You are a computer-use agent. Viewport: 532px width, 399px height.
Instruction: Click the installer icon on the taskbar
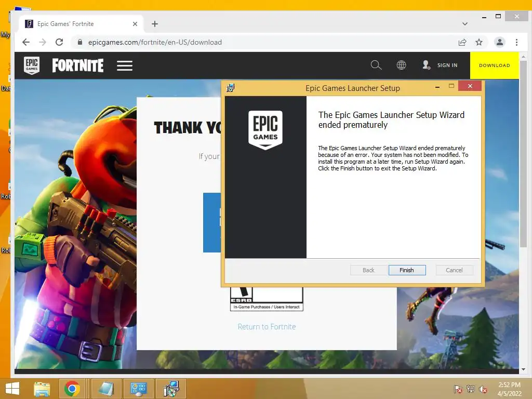[170, 389]
